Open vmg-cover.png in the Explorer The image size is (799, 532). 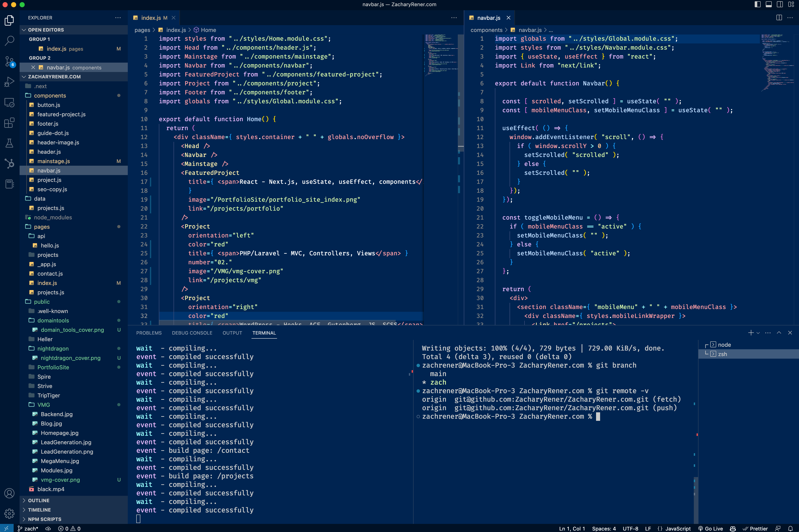point(74,480)
